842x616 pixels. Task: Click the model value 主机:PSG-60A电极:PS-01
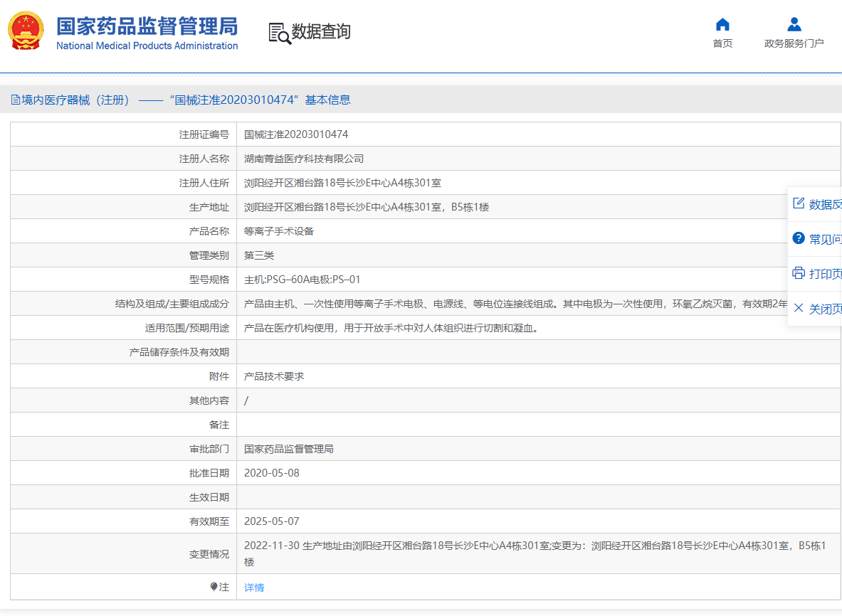pyautogui.click(x=302, y=280)
